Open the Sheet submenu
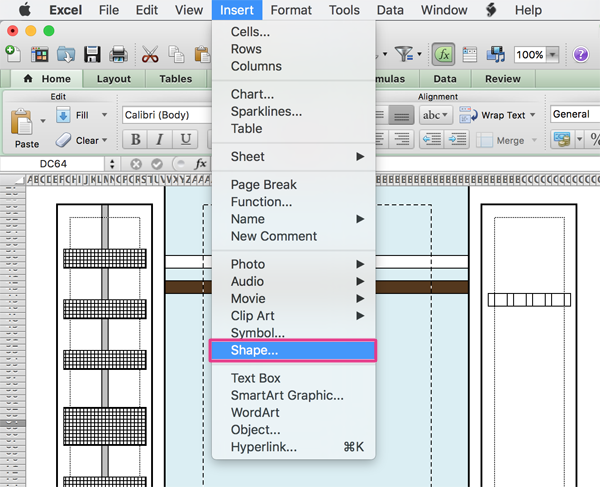This screenshot has width=600, height=487. 293,156
